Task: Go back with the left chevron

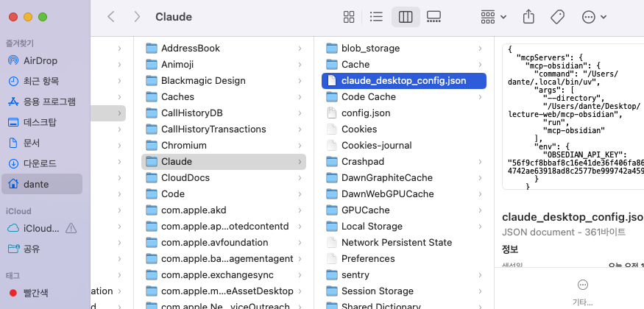Action: coord(110,17)
